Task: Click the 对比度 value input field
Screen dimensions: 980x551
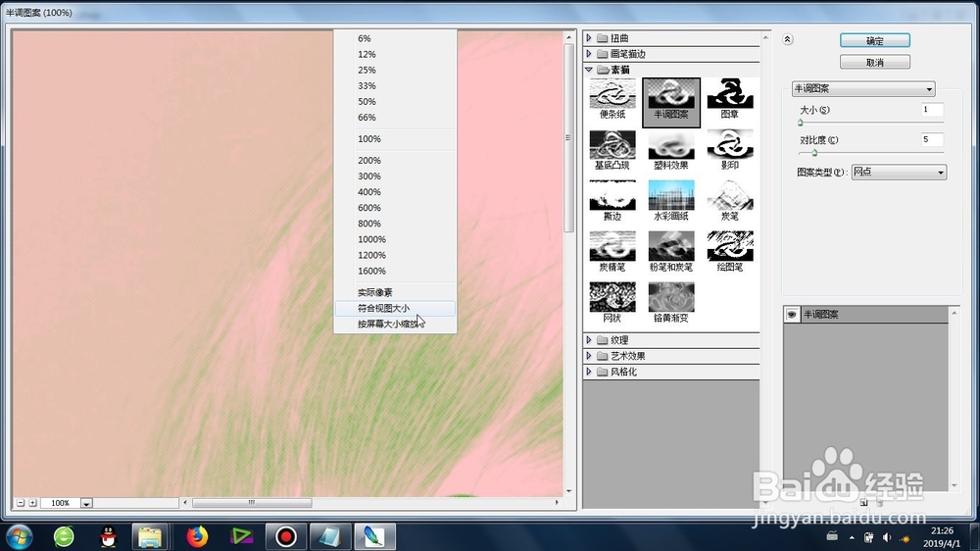Action: coord(932,139)
